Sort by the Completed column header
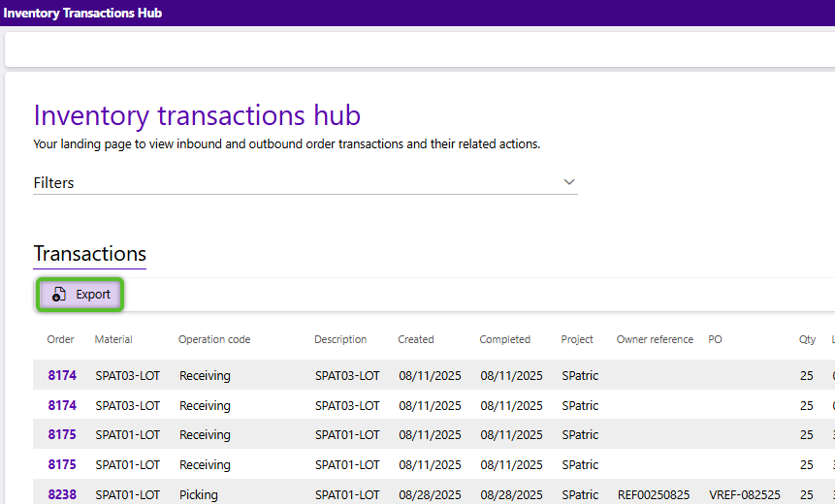The height and width of the screenshot is (504, 835). click(504, 339)
